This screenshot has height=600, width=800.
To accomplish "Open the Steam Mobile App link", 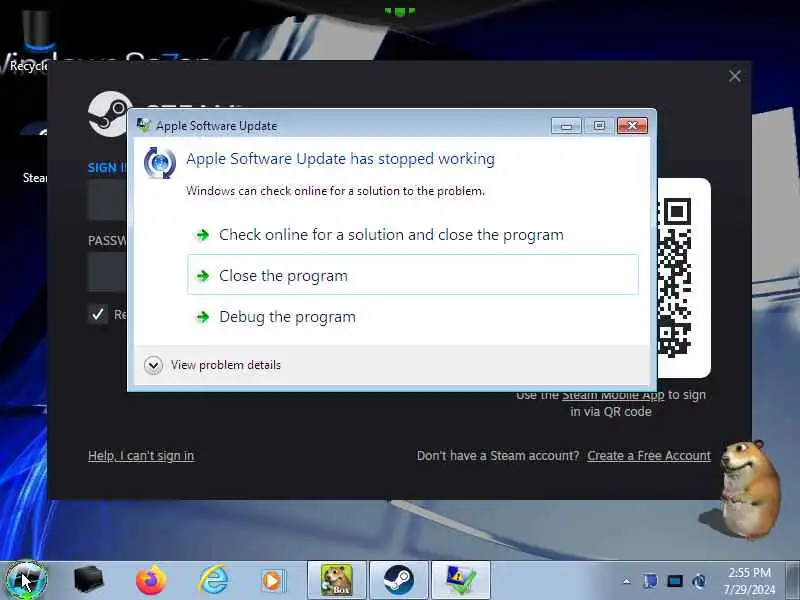I will point(613,395).
